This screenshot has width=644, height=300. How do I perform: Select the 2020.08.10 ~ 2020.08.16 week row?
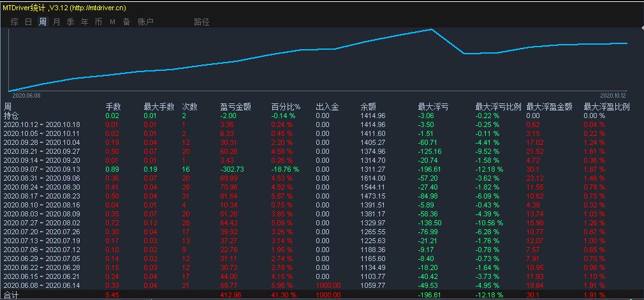coord(322,205)
